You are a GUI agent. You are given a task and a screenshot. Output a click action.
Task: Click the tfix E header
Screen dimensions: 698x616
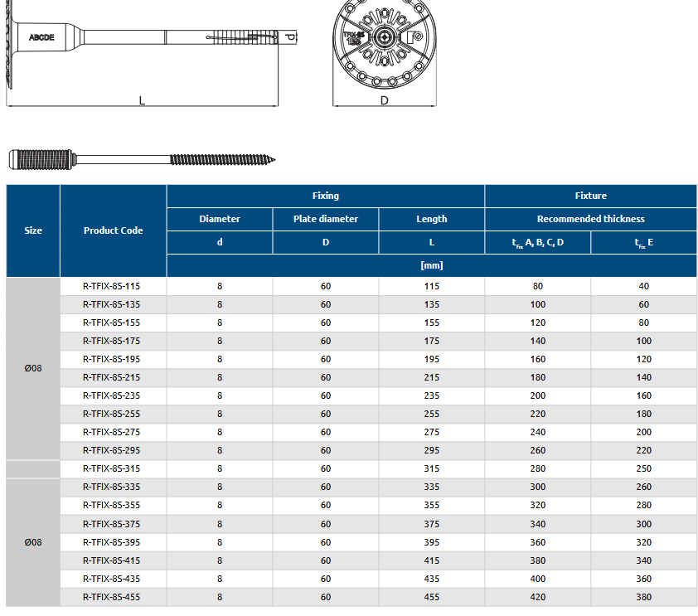pyautogui.click(x=643, y=243)
